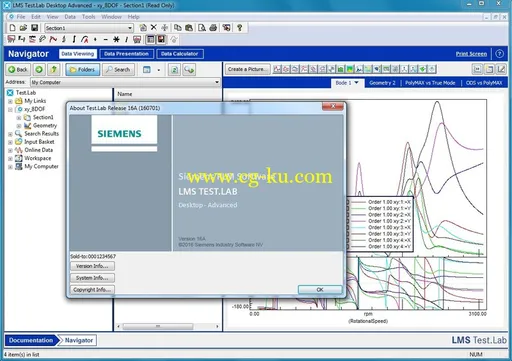This screenshot has height=361, width=512.
Task: Click the Copy icon in main toolbar
Action: (x=178, y=28)
